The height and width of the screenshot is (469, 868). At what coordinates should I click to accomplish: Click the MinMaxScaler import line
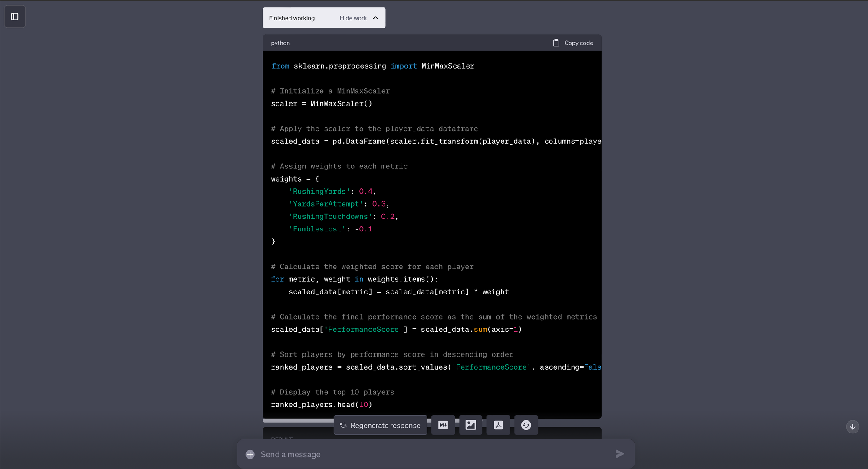coord(372,66)
